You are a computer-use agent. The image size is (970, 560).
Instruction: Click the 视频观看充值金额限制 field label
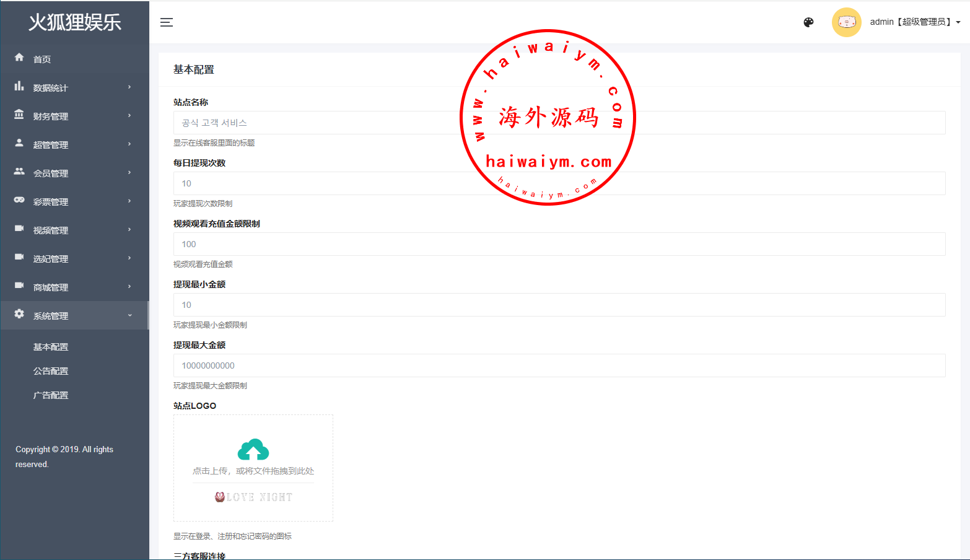tap(217, 224)
